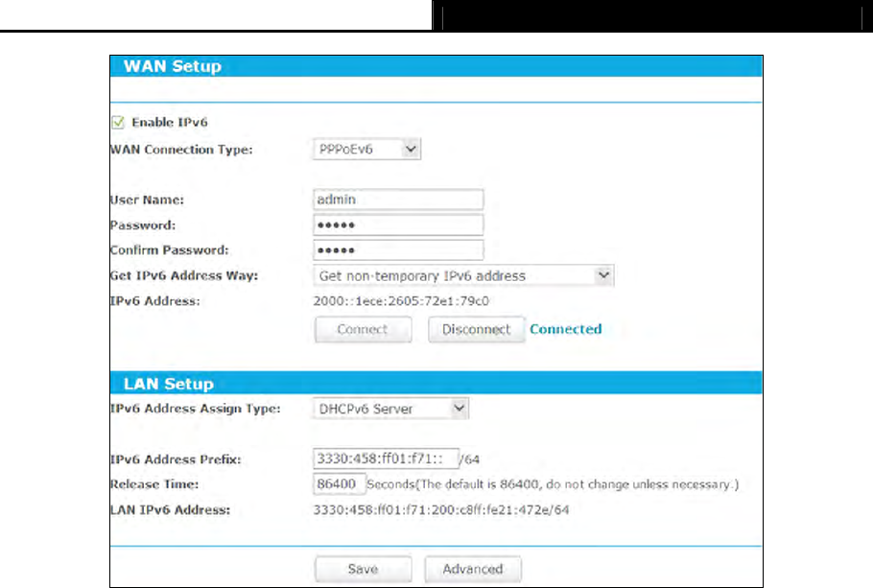
Task: Expand the Get IPv6 Address Way dropdown
Action: tap(463, 275)
